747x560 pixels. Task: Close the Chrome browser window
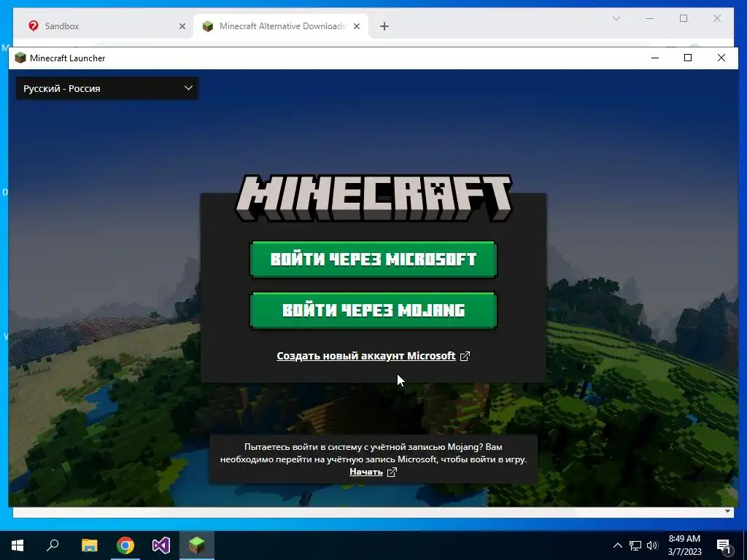(x=717, y=18)
